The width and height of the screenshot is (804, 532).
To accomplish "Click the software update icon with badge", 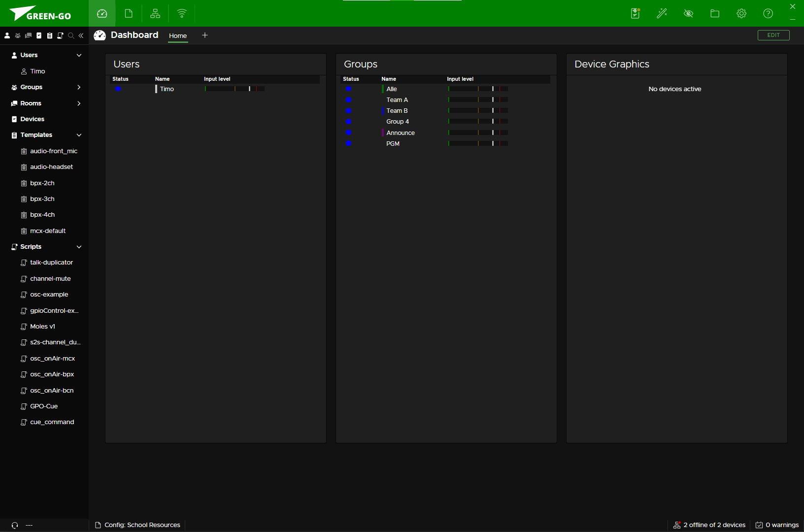I will pyautogui.click(x=636, y=13).
